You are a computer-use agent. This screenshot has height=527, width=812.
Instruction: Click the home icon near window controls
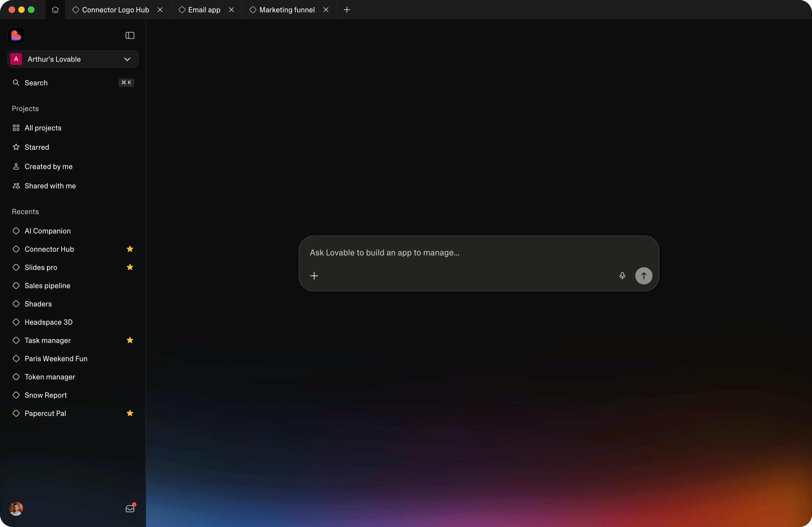coord(55,10)
